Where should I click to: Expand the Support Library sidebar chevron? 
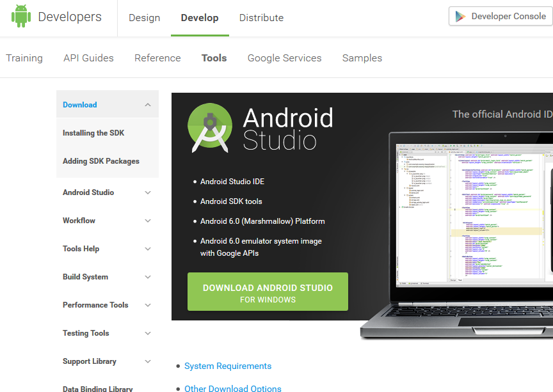[148, 361]
